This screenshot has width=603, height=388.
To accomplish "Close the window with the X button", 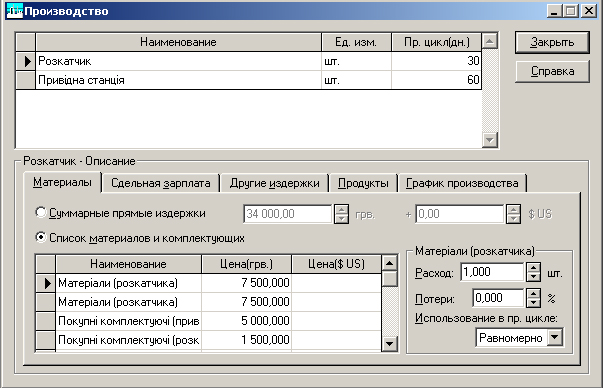I will [589, 11].
